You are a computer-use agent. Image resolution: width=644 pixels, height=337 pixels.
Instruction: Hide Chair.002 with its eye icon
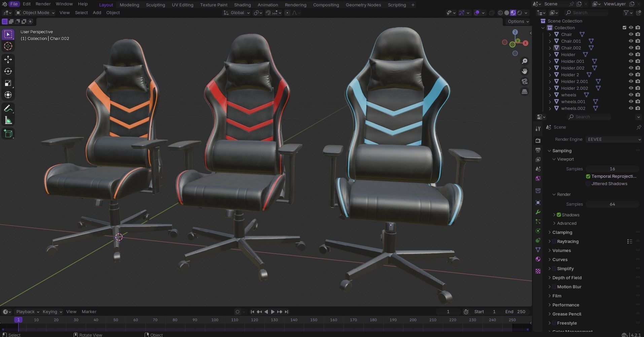(631, 48)
